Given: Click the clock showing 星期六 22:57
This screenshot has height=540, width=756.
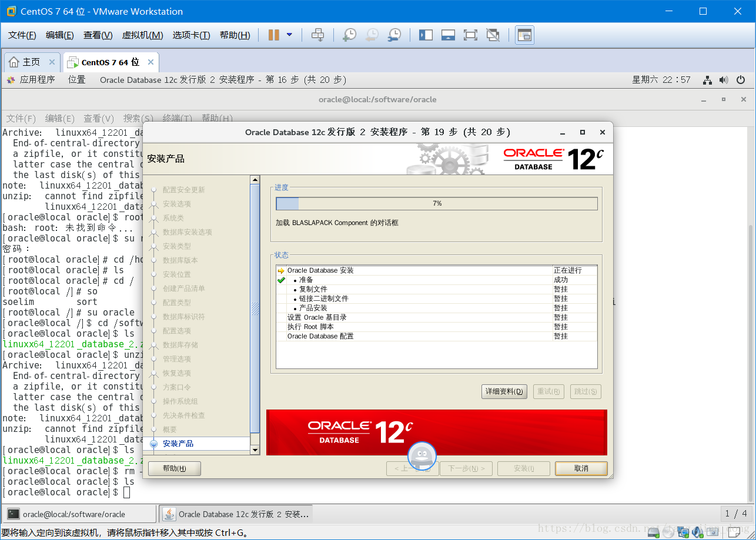Looking at the screenshot, I should pyautogui.click(x=661, y=79).
